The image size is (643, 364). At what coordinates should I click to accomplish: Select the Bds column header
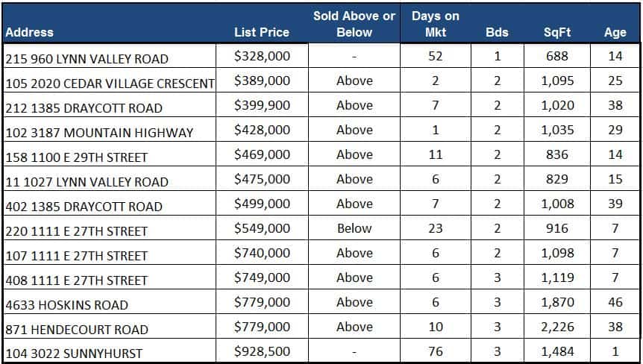[497, 32]
